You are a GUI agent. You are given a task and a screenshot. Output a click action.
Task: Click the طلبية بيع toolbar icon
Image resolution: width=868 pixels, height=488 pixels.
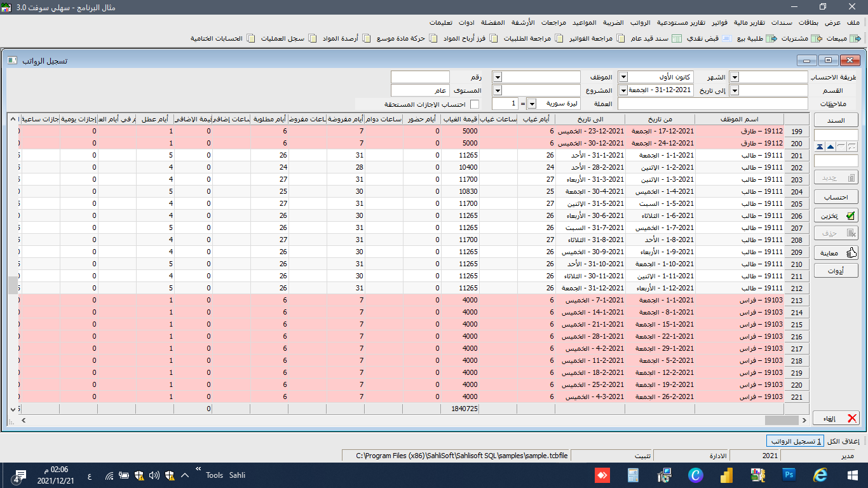pos(772,39)
